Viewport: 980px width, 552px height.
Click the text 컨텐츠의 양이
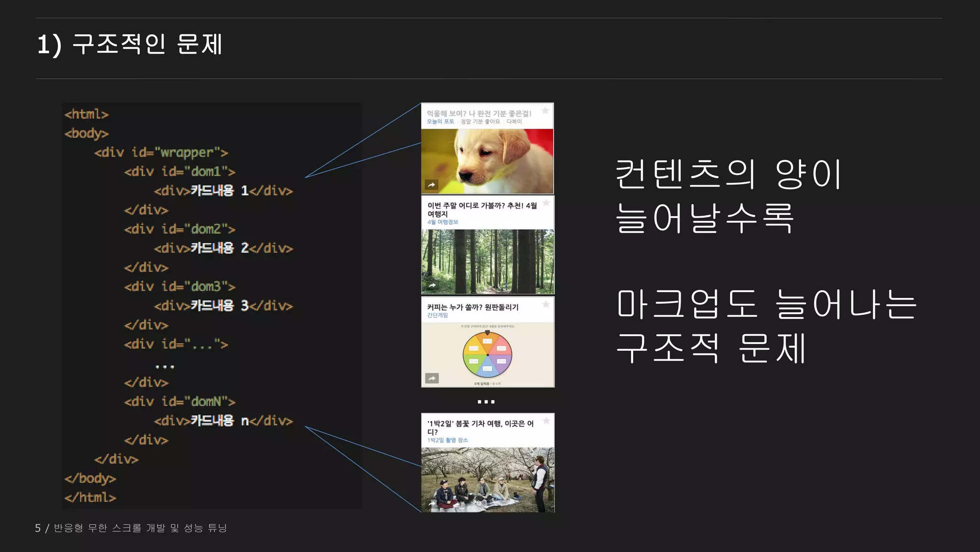[x=728, y=175]
